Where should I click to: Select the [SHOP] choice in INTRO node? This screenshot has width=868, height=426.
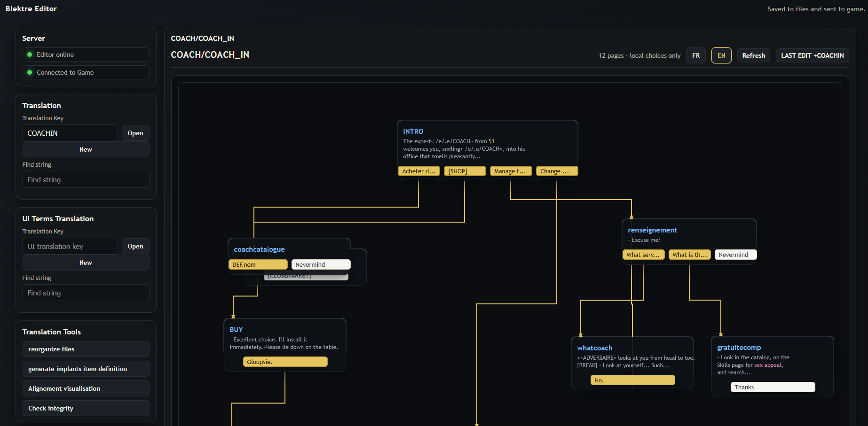(x=465, y=171)
